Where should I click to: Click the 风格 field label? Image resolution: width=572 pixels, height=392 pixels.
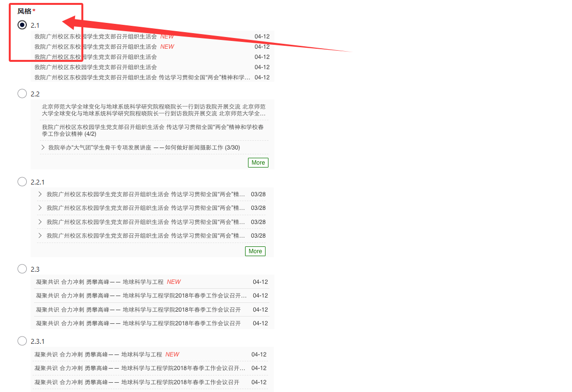[24, 11]
